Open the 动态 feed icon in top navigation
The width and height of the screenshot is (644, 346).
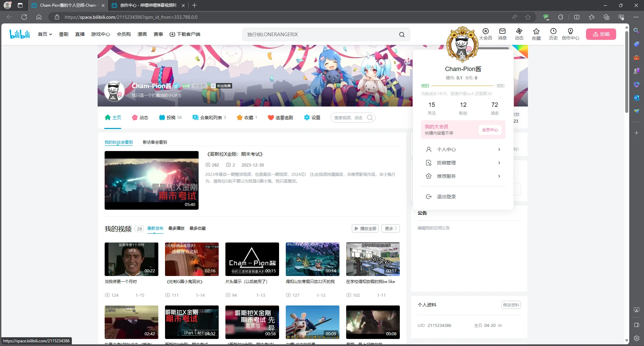[519, 34]
